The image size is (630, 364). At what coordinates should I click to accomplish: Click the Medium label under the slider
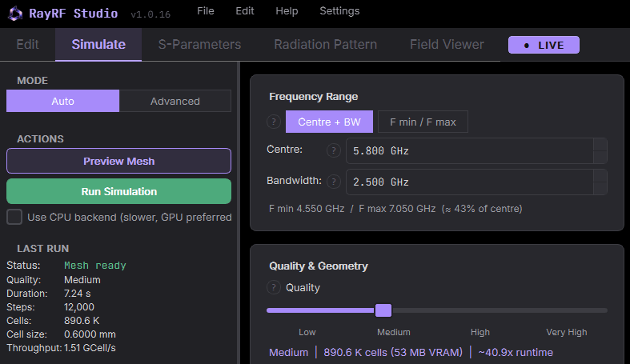pos(393,332)
